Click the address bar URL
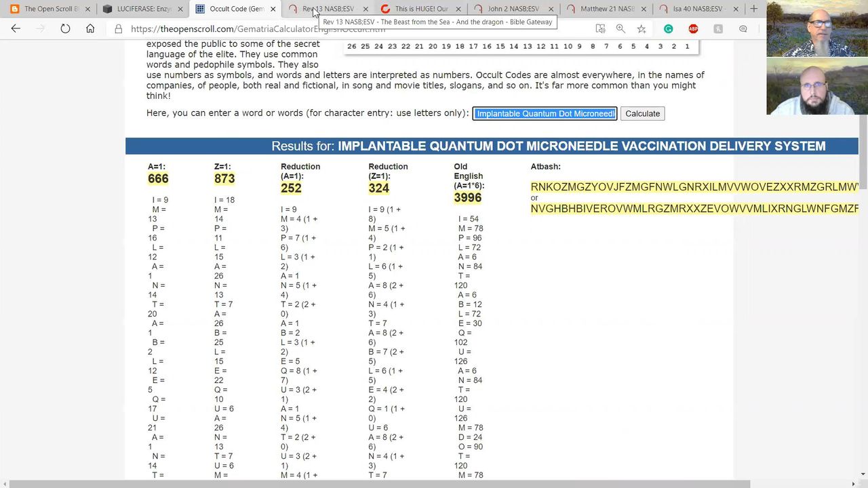Image resolution: width=868 pixels, height=488 pixels. pos(258,29)
